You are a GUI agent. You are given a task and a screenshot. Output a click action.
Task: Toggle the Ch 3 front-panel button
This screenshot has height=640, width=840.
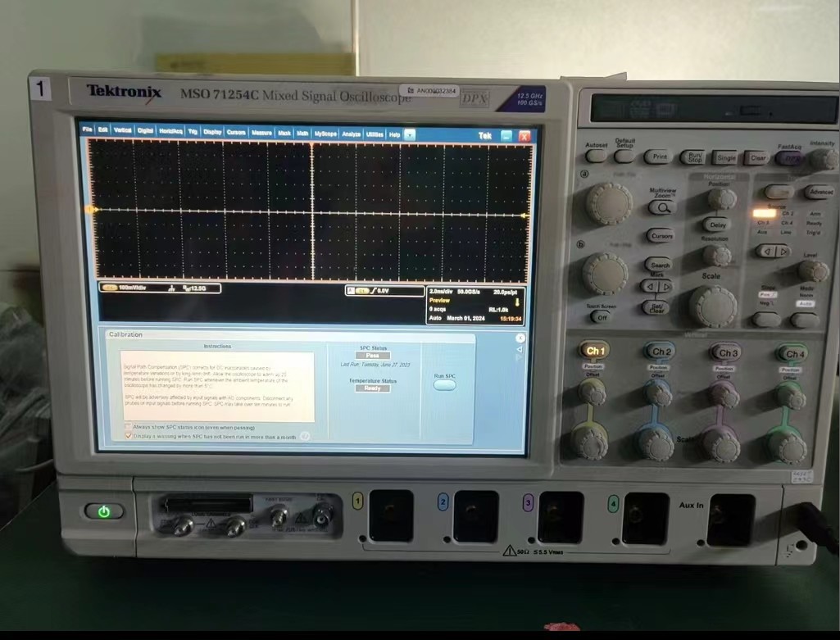(726, 353)
